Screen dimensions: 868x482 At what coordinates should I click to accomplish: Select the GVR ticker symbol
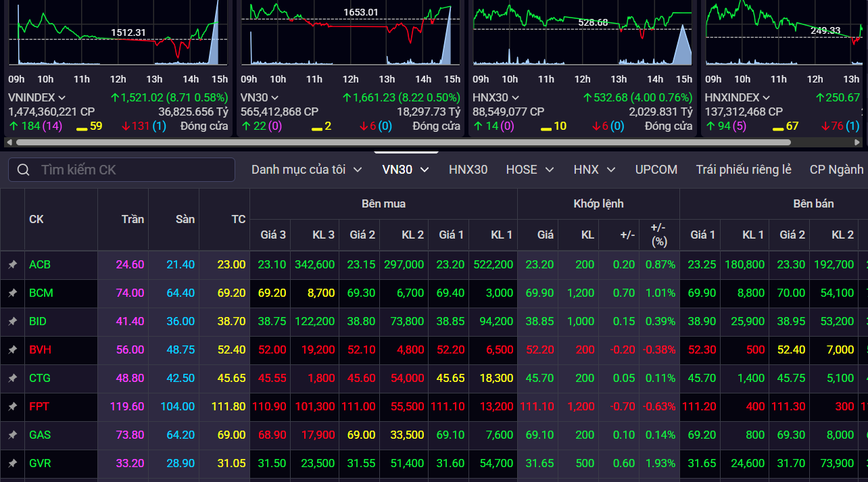[40, 464]
